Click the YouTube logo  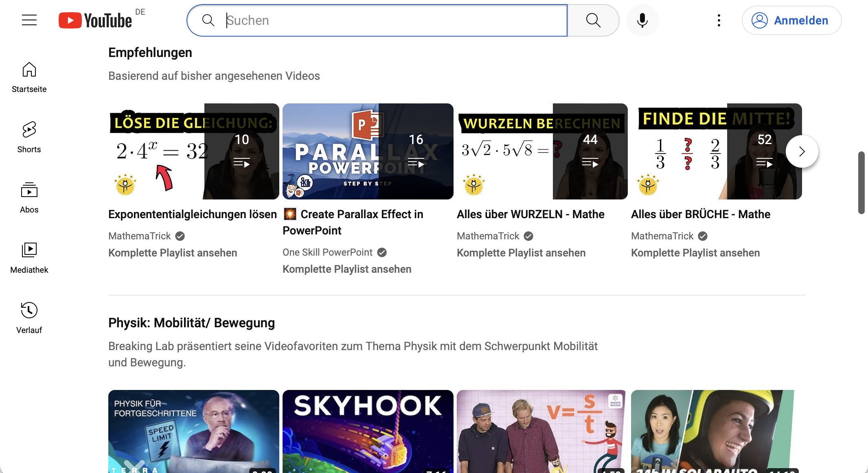[x=95, y=20]
